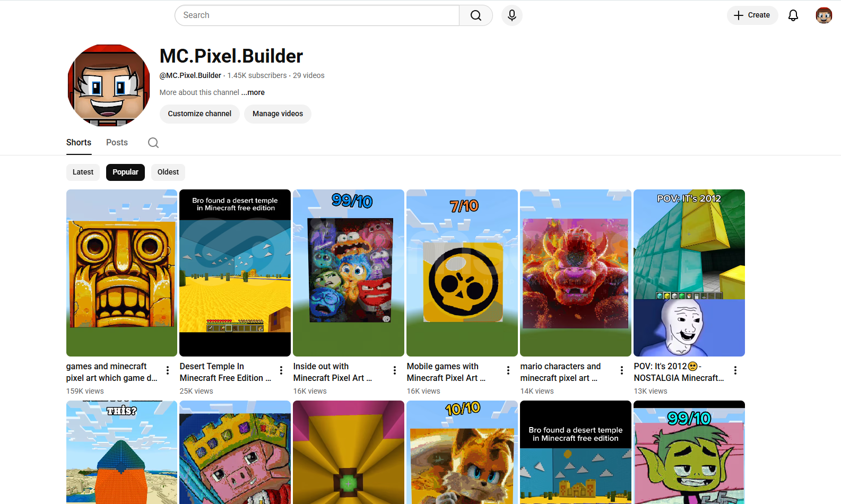841x504 pixels.
Task: Click the MC.Pixel.Builder channel profile picture
Action: 109,85
